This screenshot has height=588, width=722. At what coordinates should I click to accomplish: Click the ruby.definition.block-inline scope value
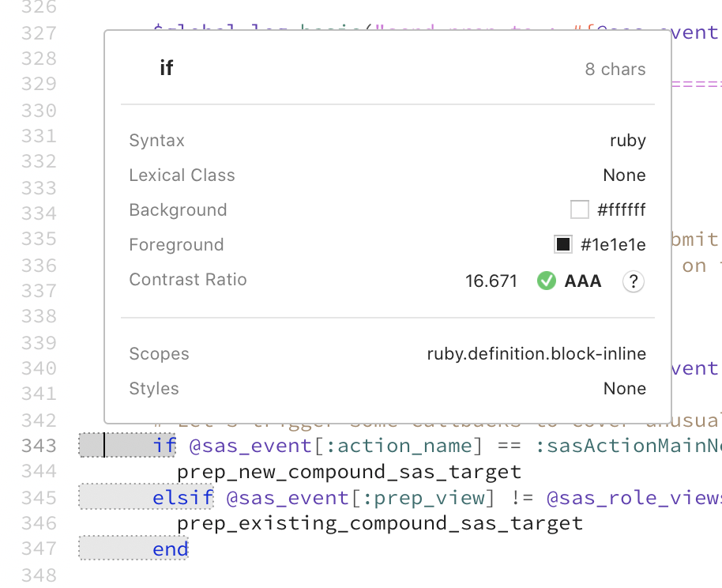click(x=536, y=354)
